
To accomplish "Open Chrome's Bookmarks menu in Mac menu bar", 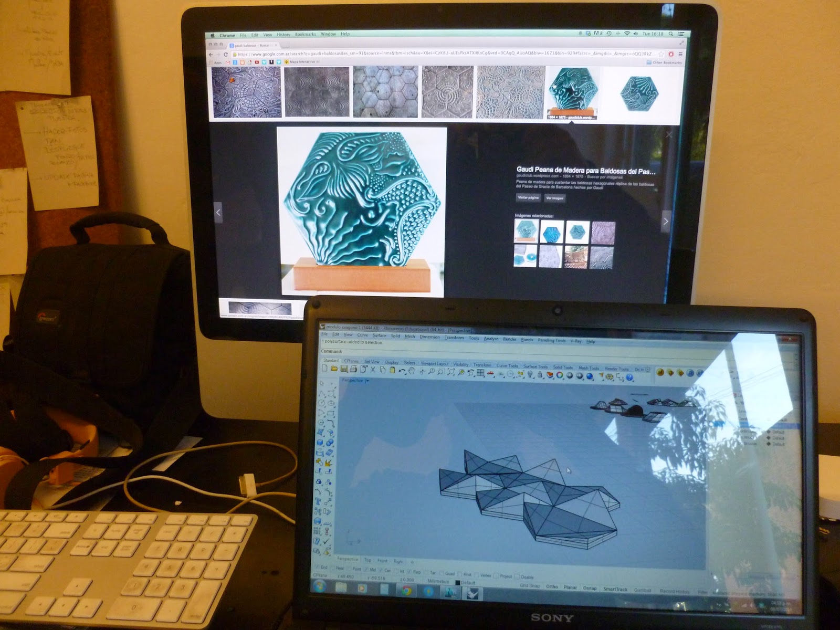I will point(306,35).
